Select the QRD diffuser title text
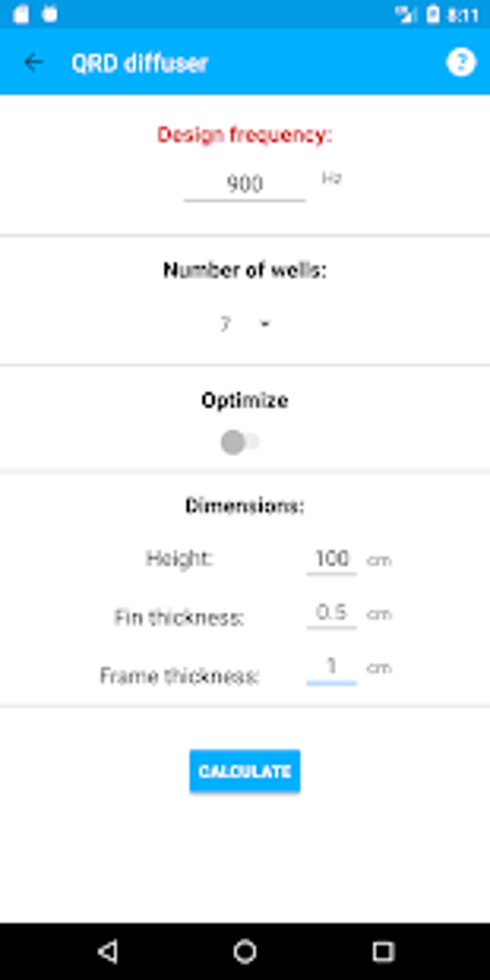 click(x=141, y=62)
